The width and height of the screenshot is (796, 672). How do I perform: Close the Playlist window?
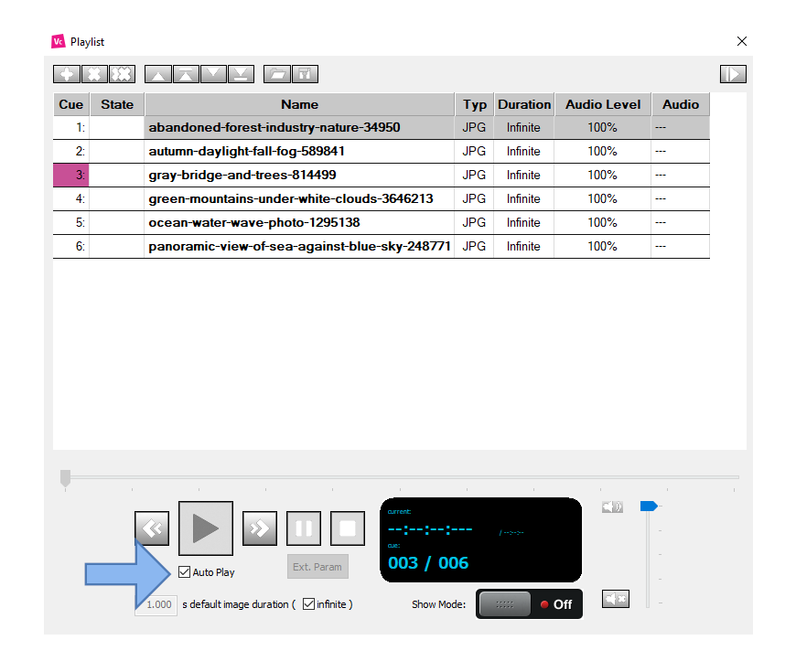(x=742, y=41)
